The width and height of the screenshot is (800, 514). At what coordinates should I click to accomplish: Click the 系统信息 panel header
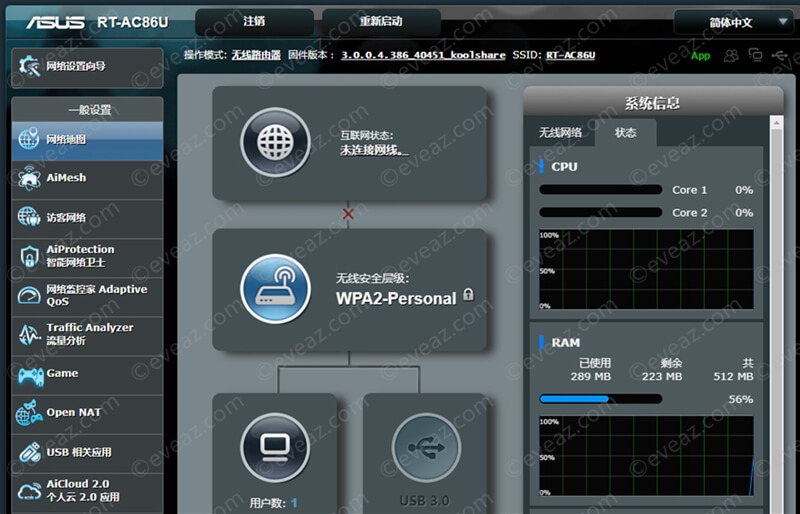point(653,103)
